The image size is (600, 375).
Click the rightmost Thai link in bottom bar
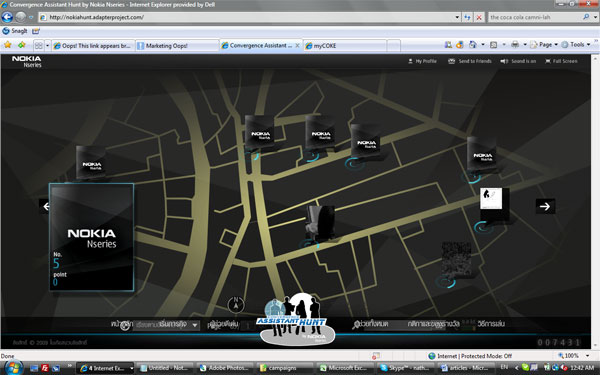[x=491, y=324]
